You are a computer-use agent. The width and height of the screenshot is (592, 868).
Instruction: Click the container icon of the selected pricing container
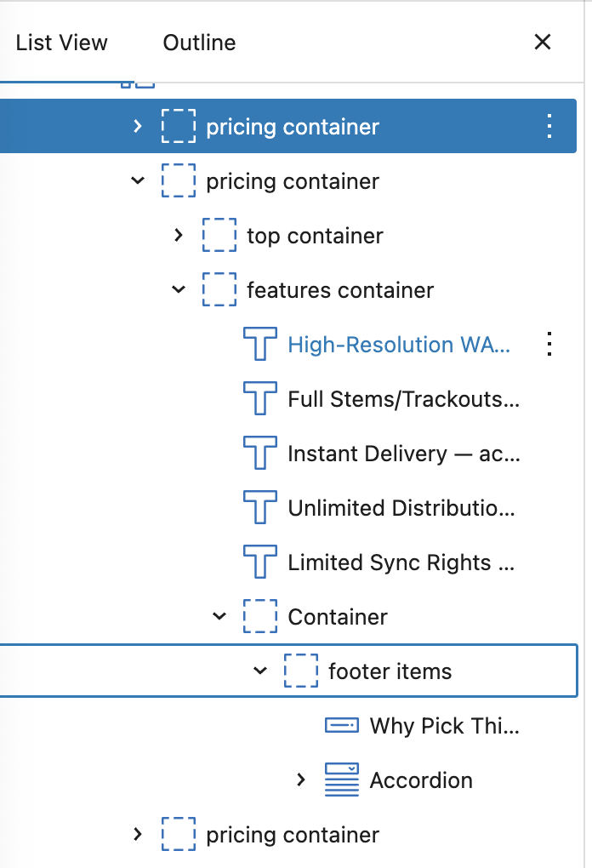pyautogui.click(x=179, y=127)
